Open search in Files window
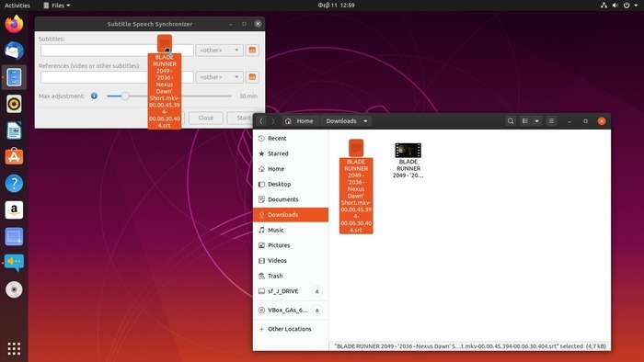This screenshot has height=362, width=644. [511, 121]
